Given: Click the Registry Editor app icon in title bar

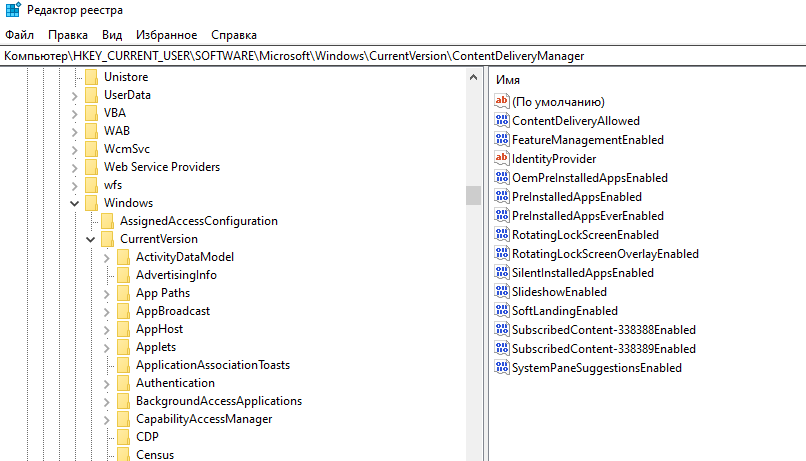Looking at the screenshot, I should 12,11.
